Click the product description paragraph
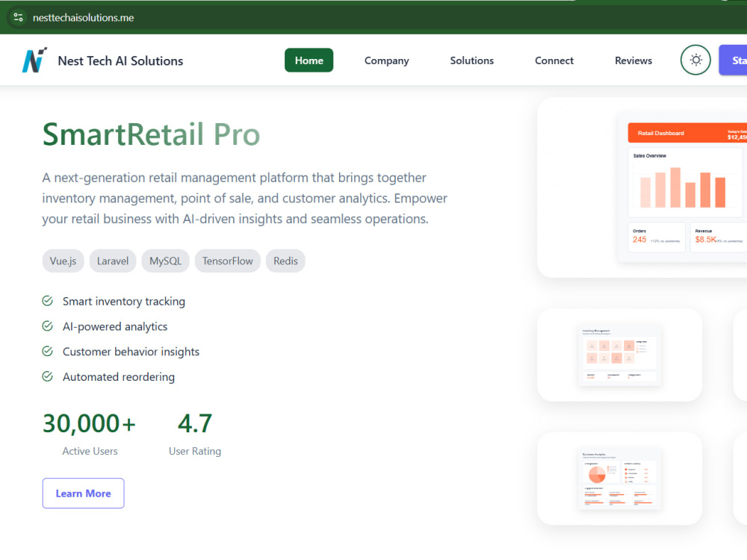Image resolution: width=747 pixels, height=560 pixels. click(244, 198)
